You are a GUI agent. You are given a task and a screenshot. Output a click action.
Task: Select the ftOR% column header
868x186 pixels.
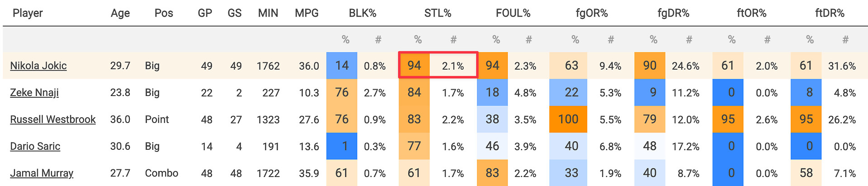point(751,13)
